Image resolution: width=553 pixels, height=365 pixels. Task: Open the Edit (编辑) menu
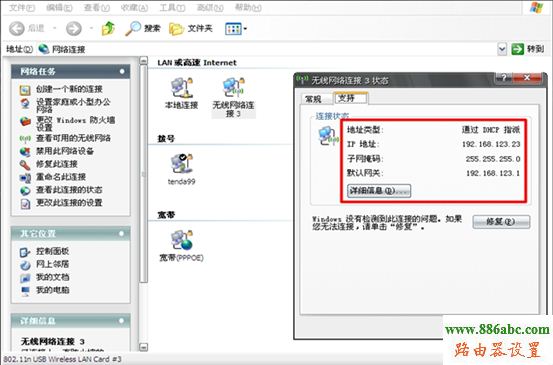[x=59, y=7]
